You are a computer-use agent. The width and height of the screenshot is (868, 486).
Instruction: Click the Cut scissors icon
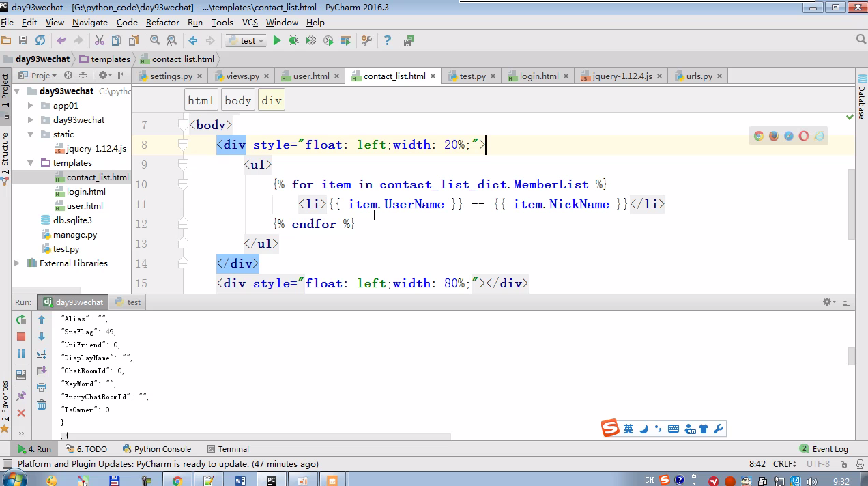[100, 41]
